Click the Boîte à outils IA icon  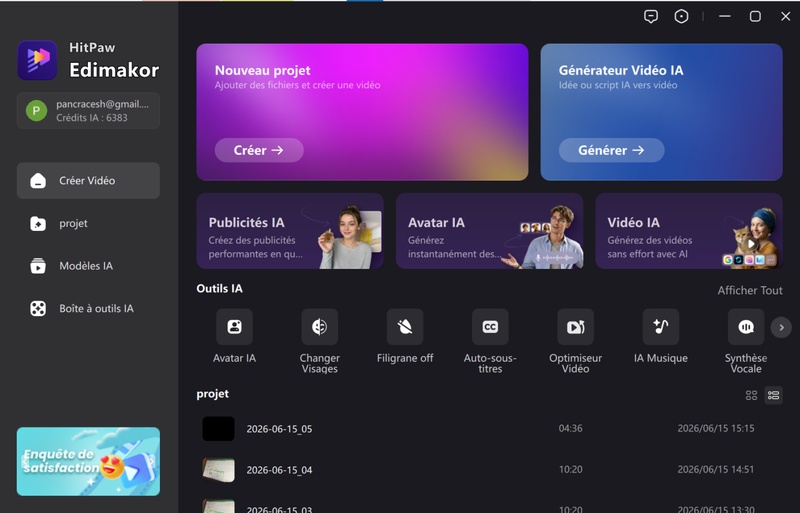tap(38, 308)
